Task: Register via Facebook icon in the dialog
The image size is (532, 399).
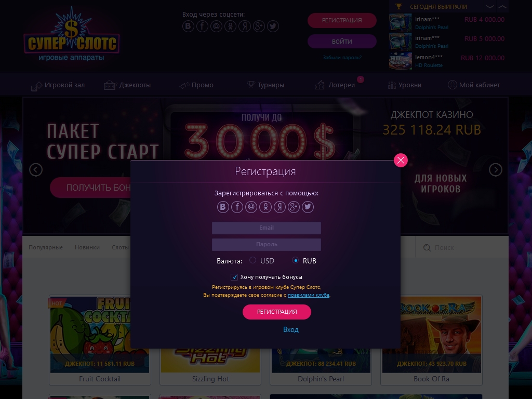Action: tap(237, 207)
